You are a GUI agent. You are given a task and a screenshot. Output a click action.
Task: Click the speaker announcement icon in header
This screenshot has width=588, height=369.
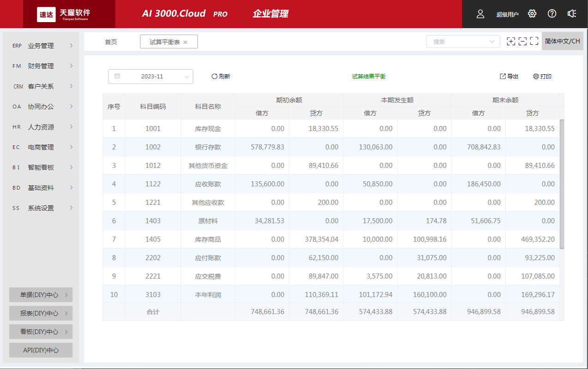pos(572,14)
